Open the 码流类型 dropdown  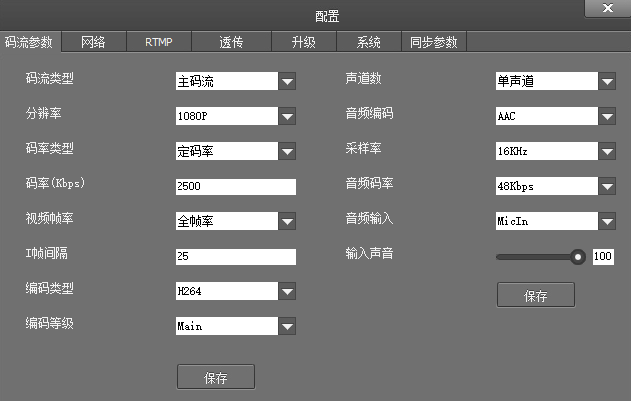(x=287, y=82)
